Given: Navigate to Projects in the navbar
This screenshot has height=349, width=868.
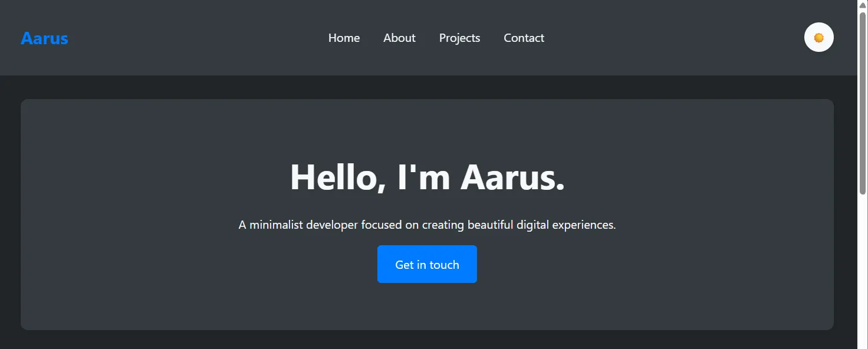Looking at the screenshot, I should click(459, 38).
